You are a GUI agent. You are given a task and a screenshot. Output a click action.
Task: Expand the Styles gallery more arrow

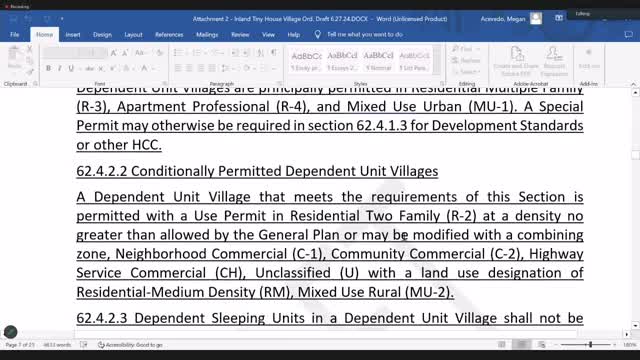[436, 69]
